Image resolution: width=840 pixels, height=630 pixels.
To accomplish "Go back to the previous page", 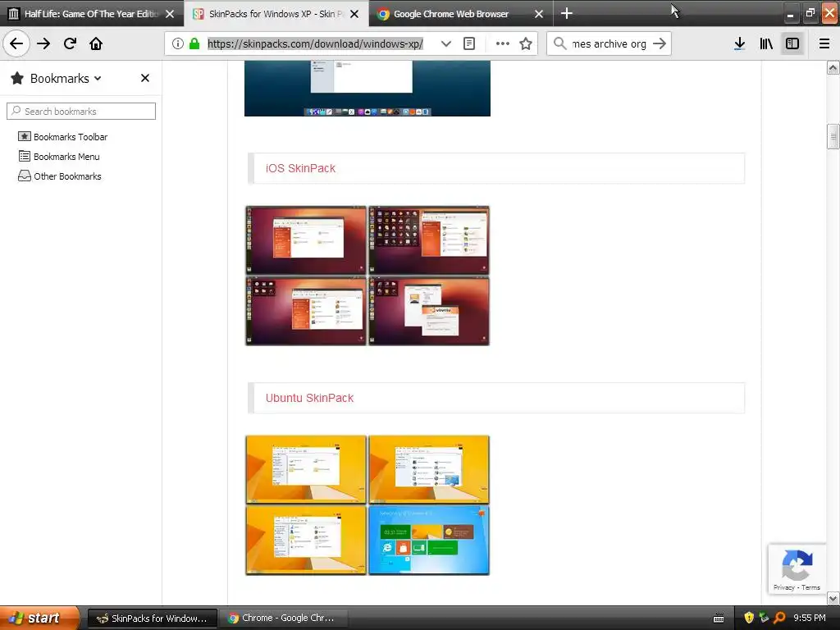I will (x=16, y=43).
